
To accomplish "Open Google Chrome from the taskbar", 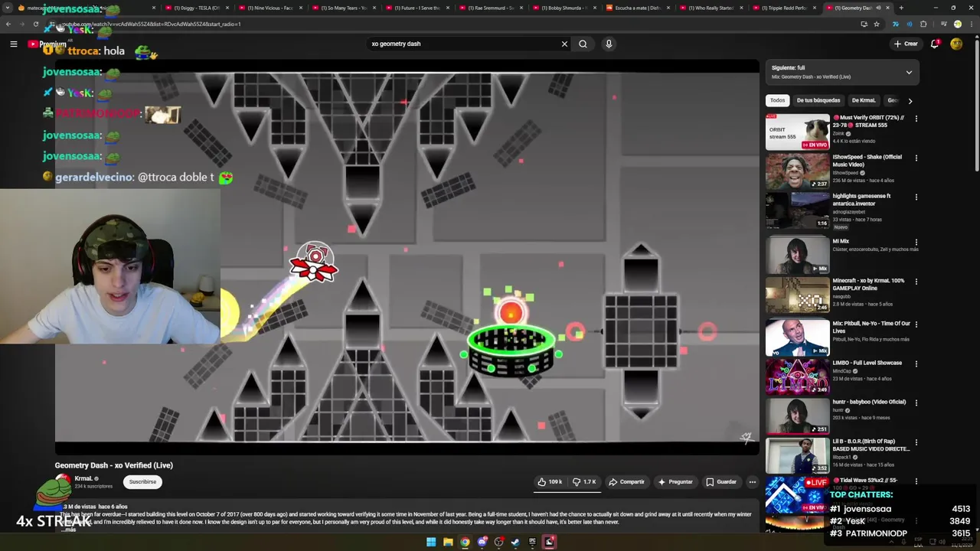I will point(465,542).
